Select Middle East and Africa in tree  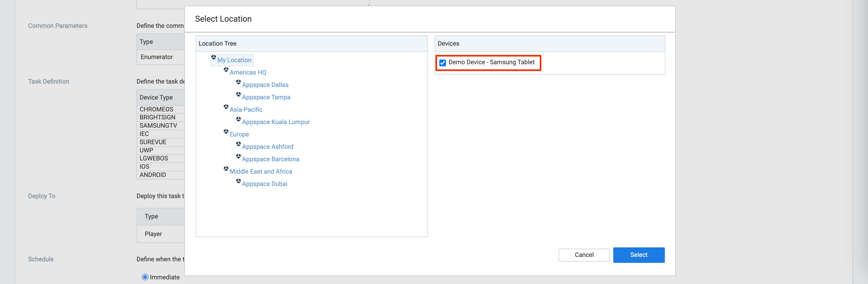(x=260, y=172)
